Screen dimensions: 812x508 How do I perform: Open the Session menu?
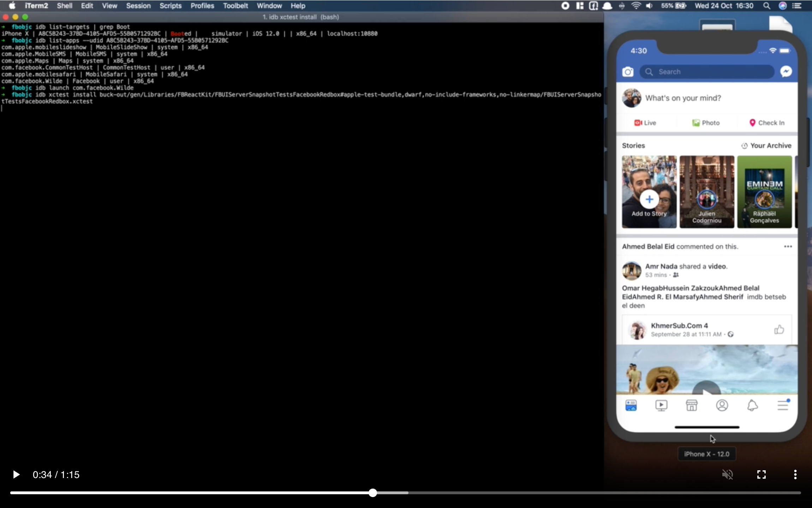(138, 6)
